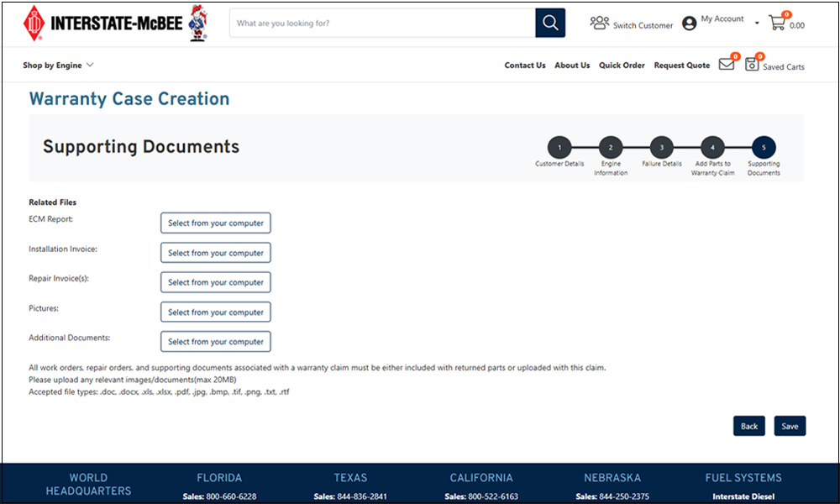Image resolution: width=840 pixels, height=504 pixels.
Task: Go to step 4 Add Parts
Action: click(x=712, y=147)
